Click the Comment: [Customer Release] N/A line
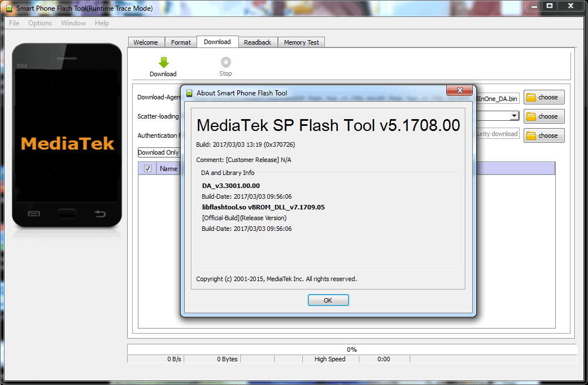This screenshot has width=588, height=385. tap(244, 160)
